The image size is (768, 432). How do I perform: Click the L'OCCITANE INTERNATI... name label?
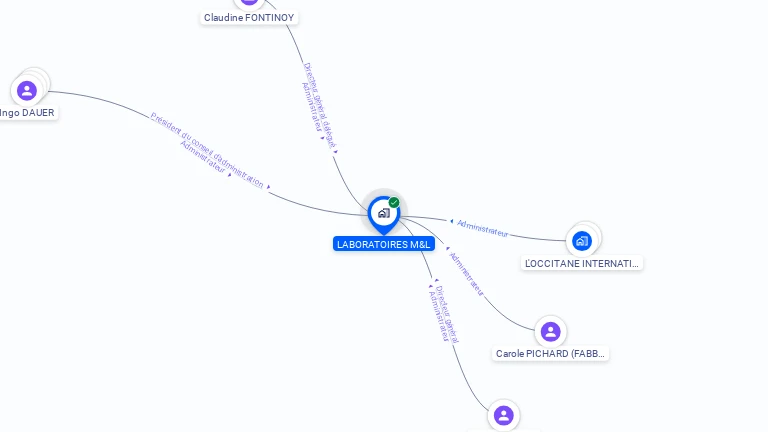click(x=581, y=264)
